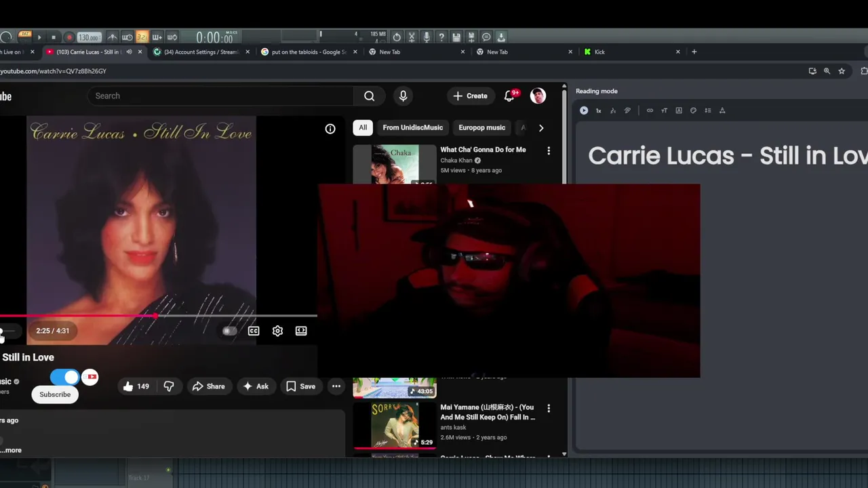Toggle PAT pattern/song mode switch
This screenshot has width=868, height=488.
(25, 34)
